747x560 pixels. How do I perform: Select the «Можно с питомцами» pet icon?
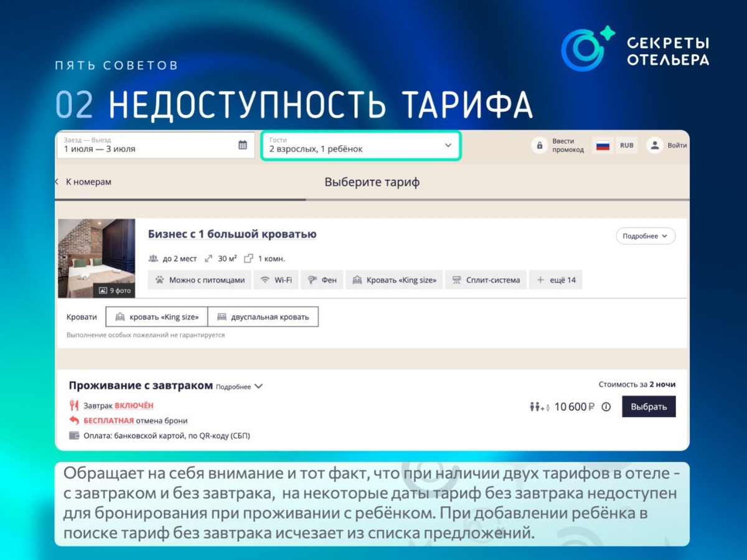(161, 280)
